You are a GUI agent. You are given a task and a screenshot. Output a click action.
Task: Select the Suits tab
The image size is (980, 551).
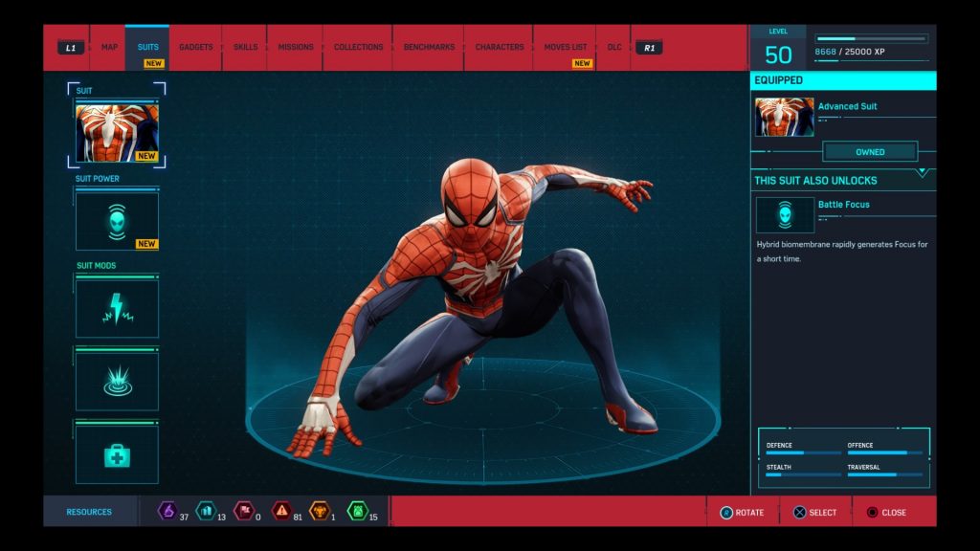point(147,48)
